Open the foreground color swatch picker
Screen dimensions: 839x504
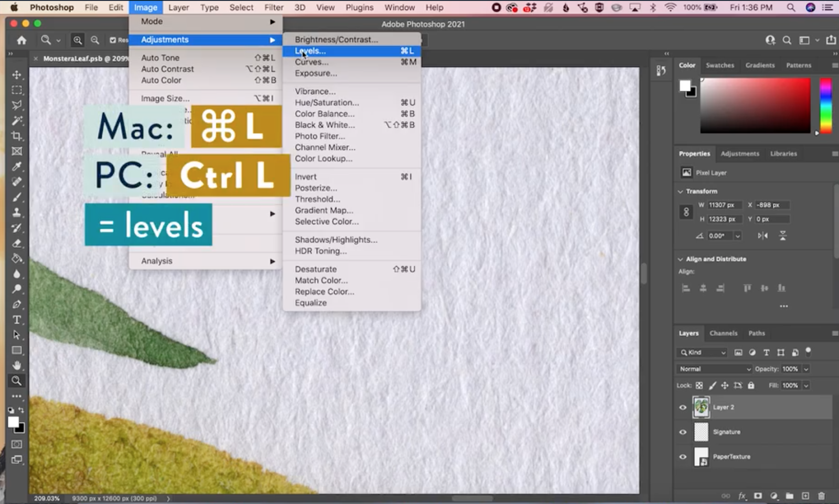pyautogui.click(x=14, y=422)
